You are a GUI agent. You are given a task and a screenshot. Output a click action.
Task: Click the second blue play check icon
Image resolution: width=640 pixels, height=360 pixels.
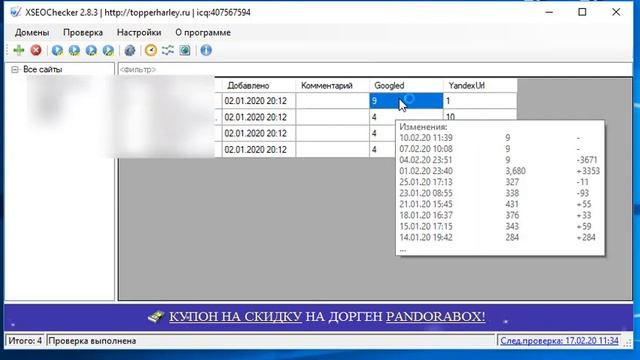pos(74,50)
